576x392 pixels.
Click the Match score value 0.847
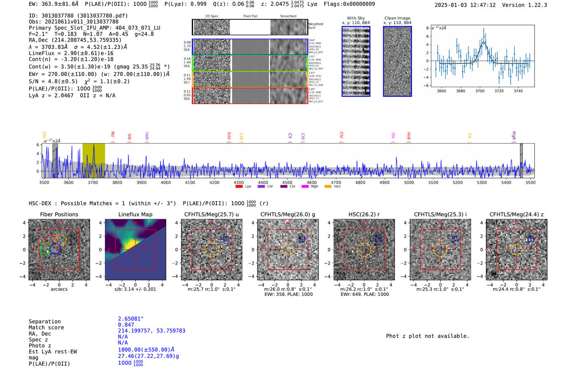(126, 325)
